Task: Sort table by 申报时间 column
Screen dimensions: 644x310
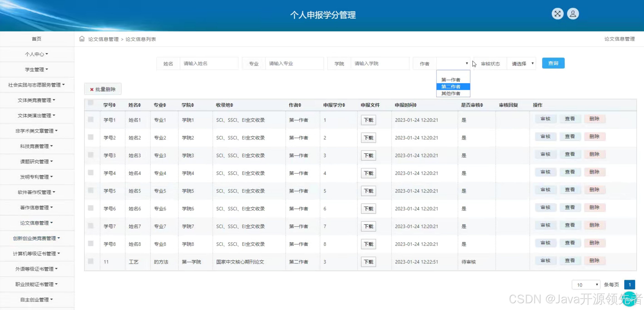Action: pos(406,105)
